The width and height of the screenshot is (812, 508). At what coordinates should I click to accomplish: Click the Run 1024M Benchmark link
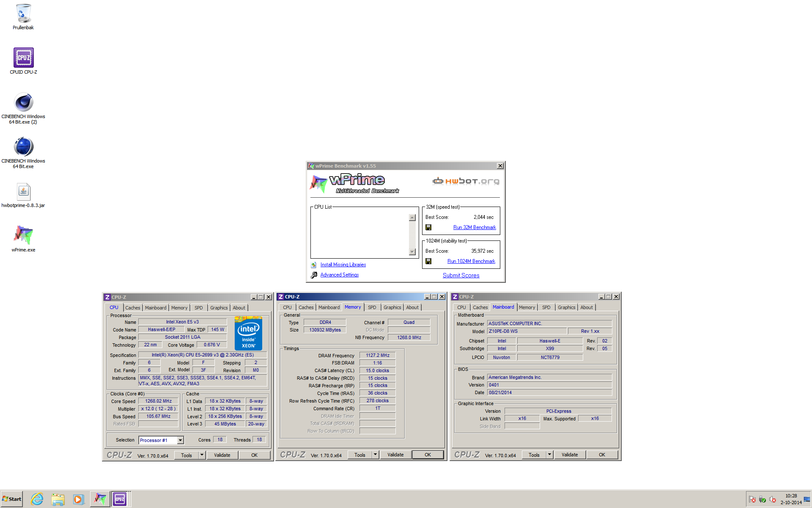tap(471, 261)
